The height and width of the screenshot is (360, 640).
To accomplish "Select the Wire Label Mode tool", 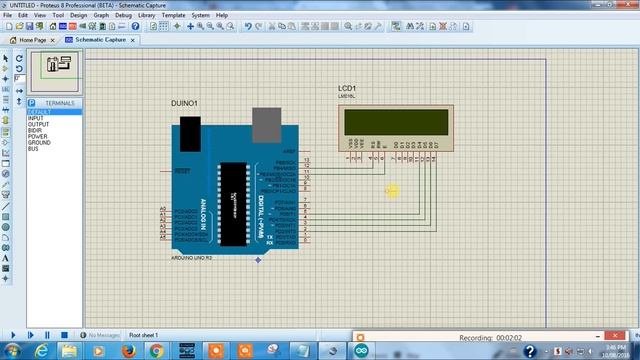I will coord(5,89).
